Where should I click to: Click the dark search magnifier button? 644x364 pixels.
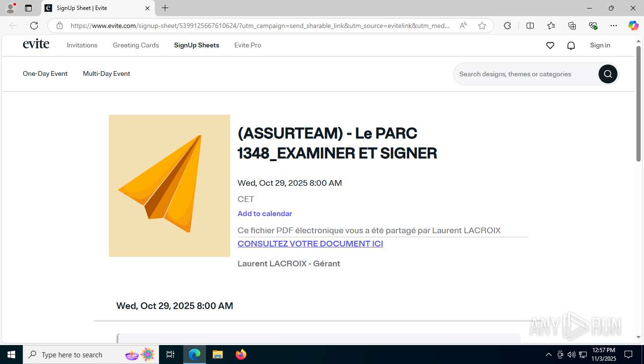pyautogui.click(x=608, y=74)
